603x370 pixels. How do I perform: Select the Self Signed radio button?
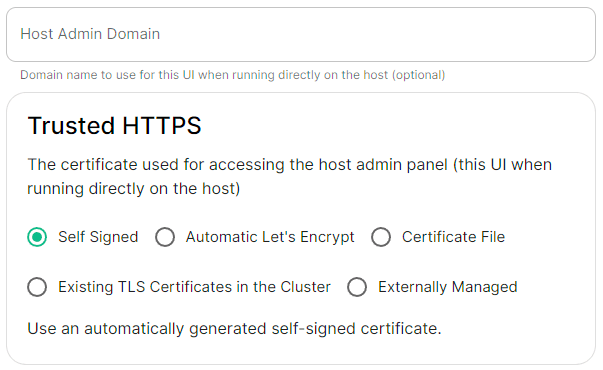[37, 237]
